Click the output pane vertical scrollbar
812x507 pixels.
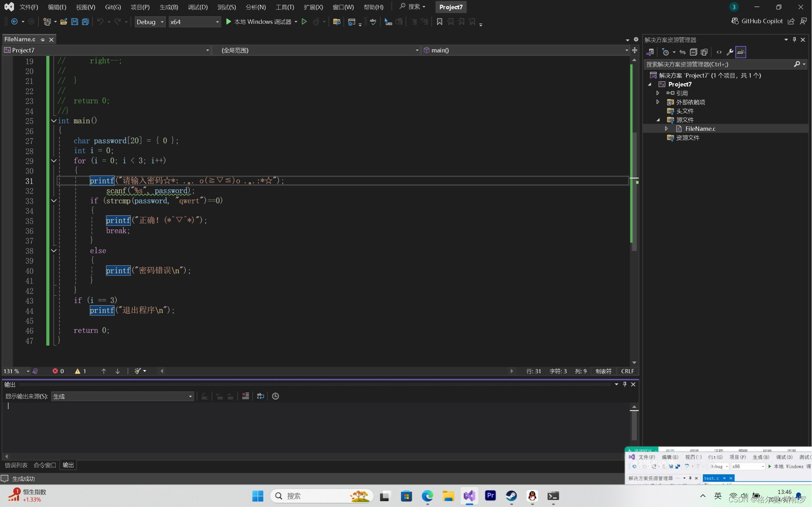point(634,426)
